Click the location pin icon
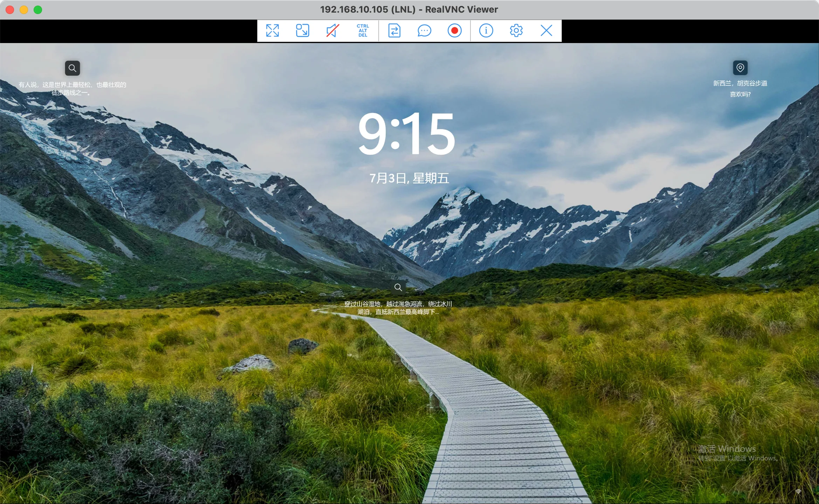The image size is (819, 504). click(x=740, y=68)
